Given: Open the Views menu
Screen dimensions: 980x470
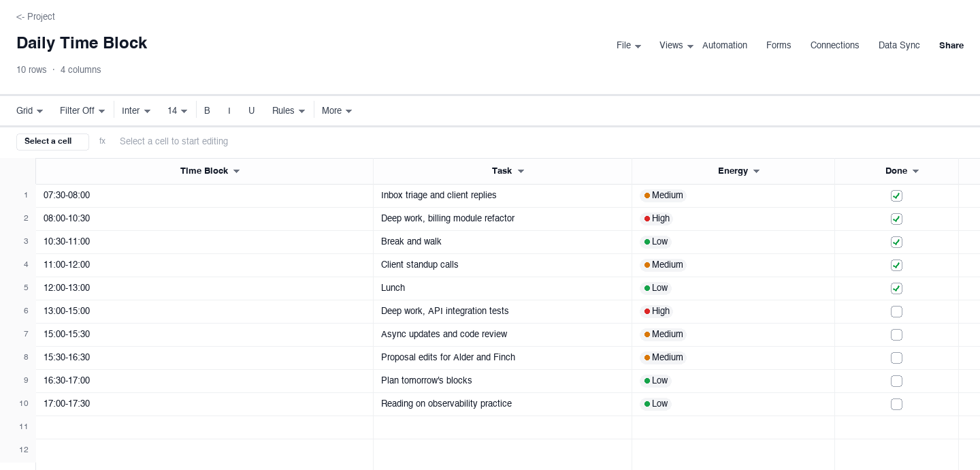Looking at the screenshot, I should click(x=676, y=46).
